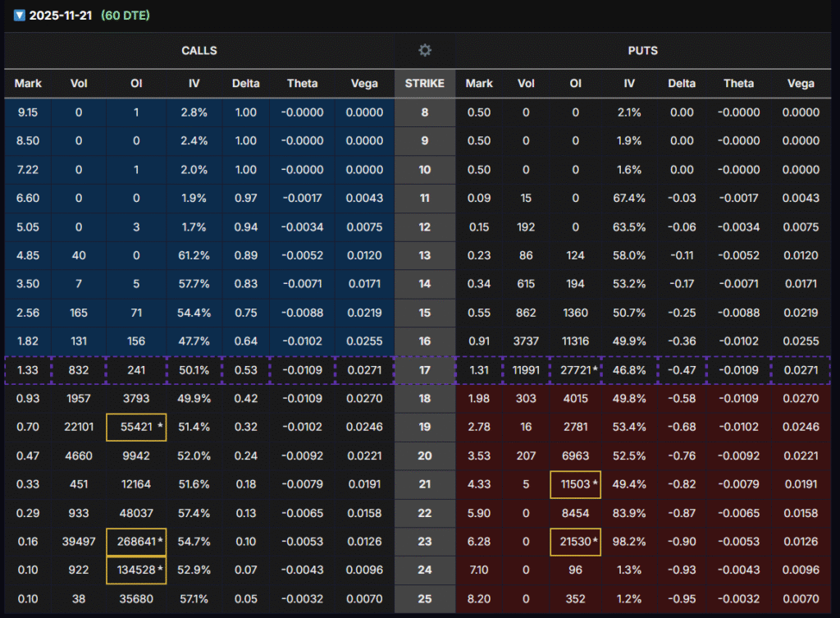Click the 2025-11-21 expiration date label
Viewport: 840px width, 618px height.
pos(60,16)
